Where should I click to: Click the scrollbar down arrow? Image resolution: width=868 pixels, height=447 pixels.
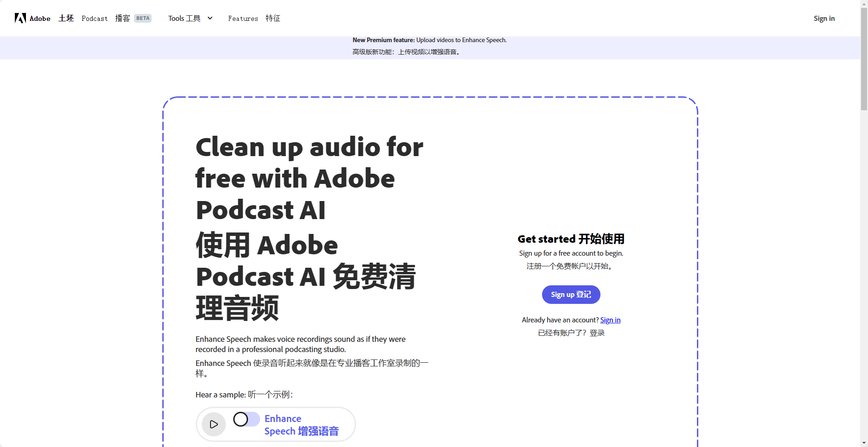864,444
